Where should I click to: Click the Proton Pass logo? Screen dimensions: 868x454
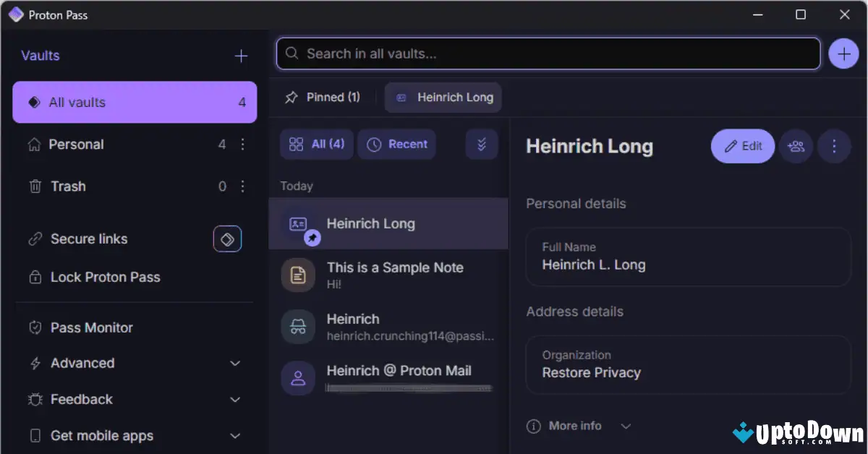(16, 14)
